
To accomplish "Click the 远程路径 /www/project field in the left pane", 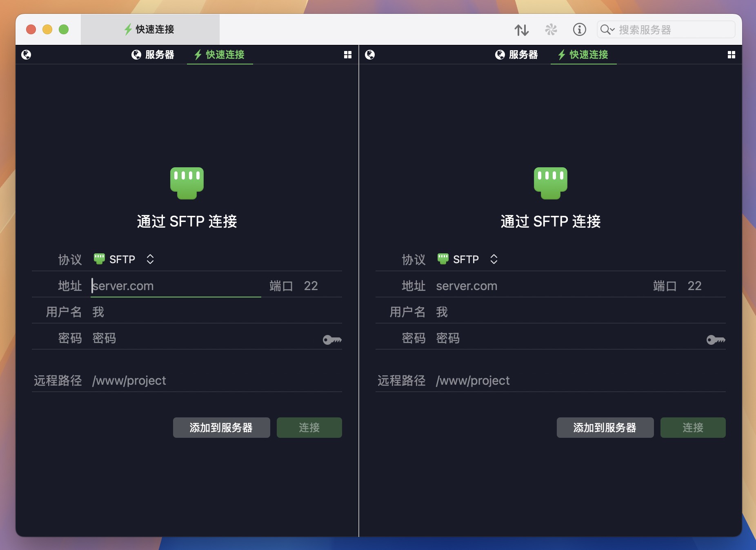I will click(x=129, y=380).
